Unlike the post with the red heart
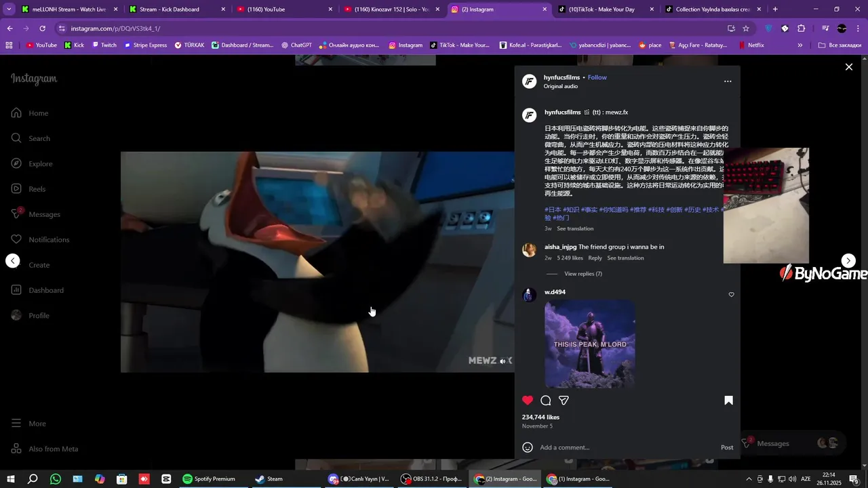 tap(528, 401)
